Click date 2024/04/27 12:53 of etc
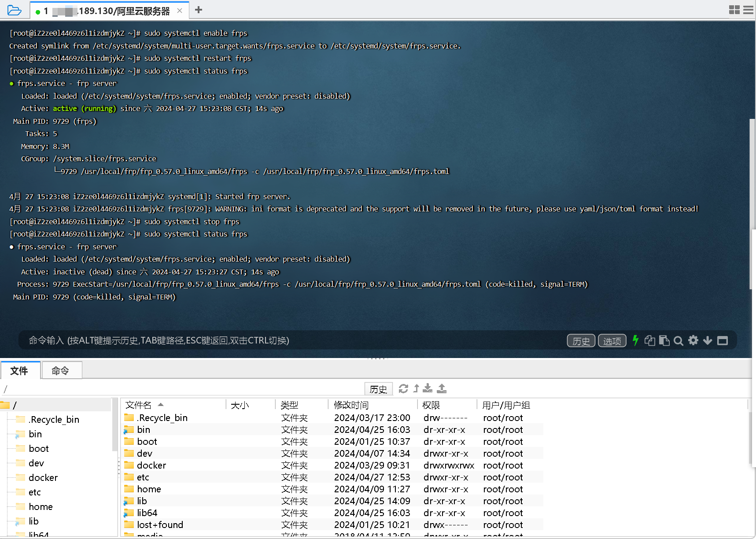756x539 pixels. click(372, 477)
